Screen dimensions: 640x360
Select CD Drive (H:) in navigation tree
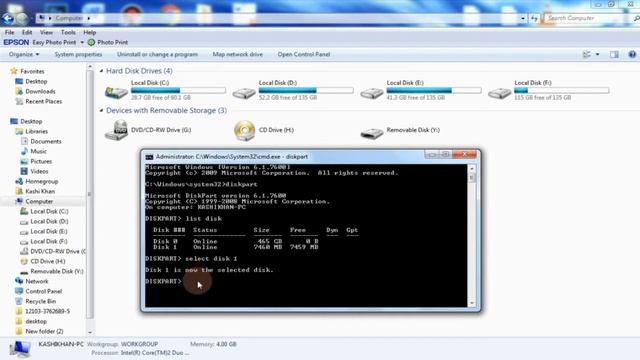click(x=48, y=261)
